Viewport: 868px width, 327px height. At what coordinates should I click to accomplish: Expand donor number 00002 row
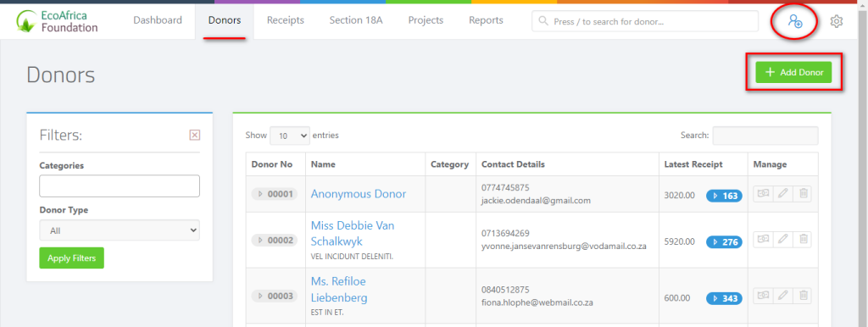275,240
